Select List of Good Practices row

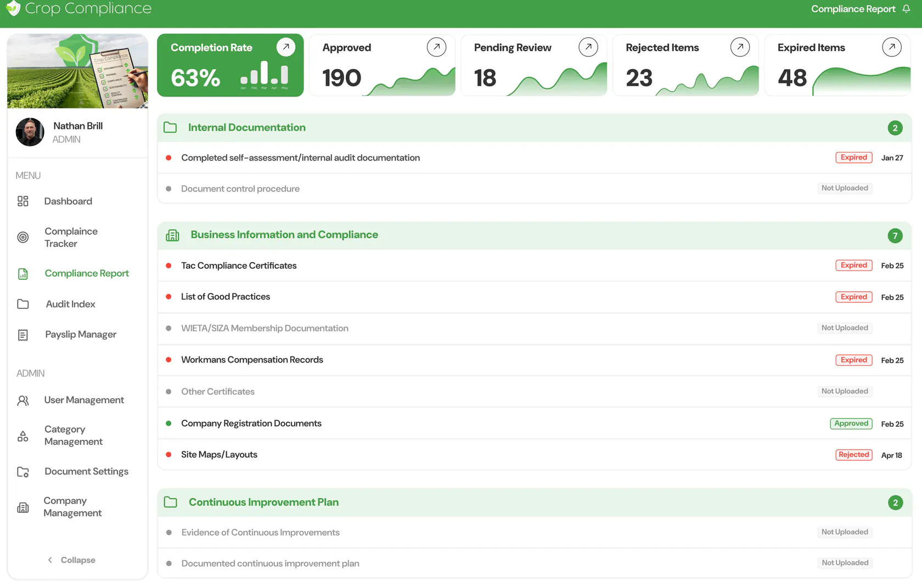(535, 297)
